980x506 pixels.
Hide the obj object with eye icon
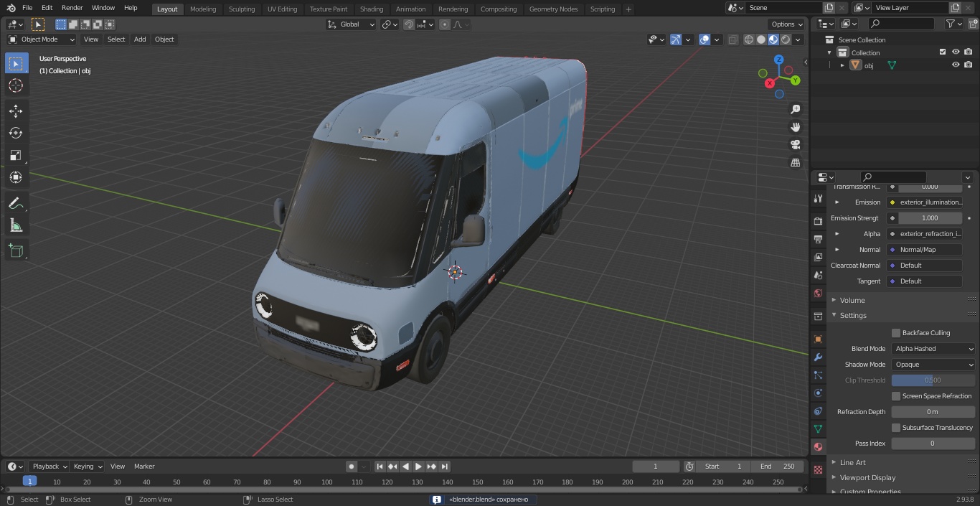(x=956, y=65)
